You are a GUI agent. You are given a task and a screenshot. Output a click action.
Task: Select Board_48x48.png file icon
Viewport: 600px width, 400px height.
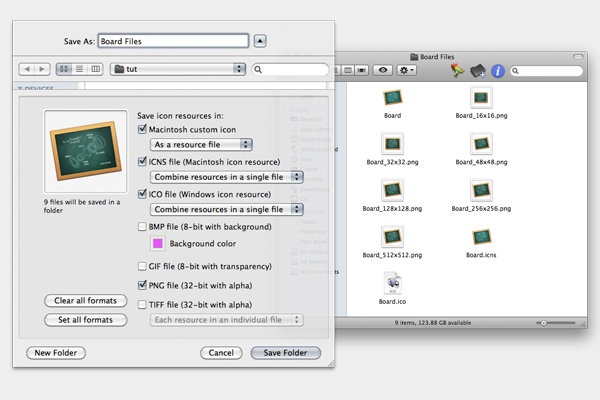point(481,144)
